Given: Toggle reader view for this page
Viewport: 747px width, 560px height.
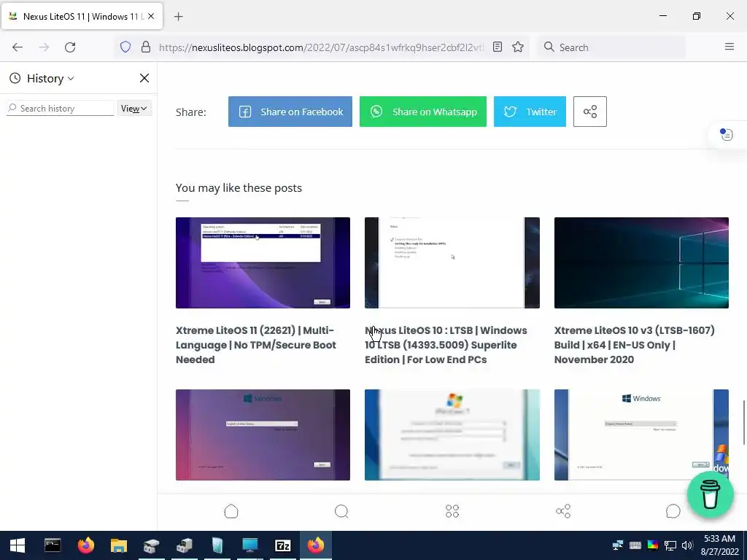Looking at the screenshot, I should click(498, 47).
